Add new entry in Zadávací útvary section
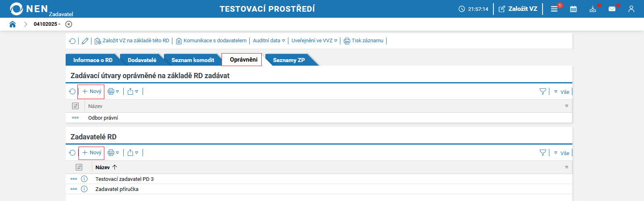 pos(91,91)
